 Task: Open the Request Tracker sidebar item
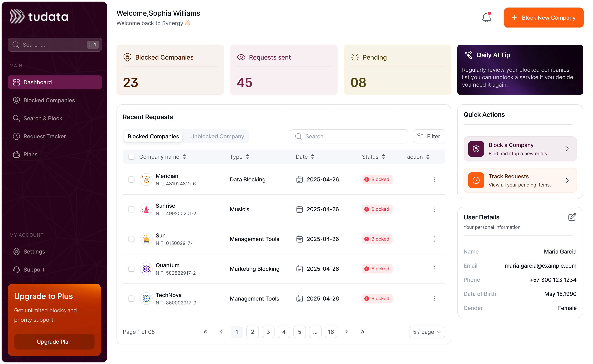pyautogui.click(x=44, y=136)
